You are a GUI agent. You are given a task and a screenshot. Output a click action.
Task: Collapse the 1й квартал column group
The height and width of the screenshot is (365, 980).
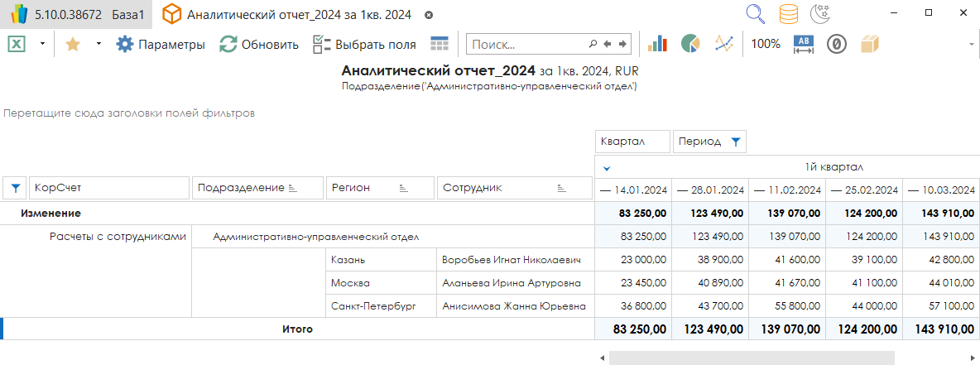point(606,166)
